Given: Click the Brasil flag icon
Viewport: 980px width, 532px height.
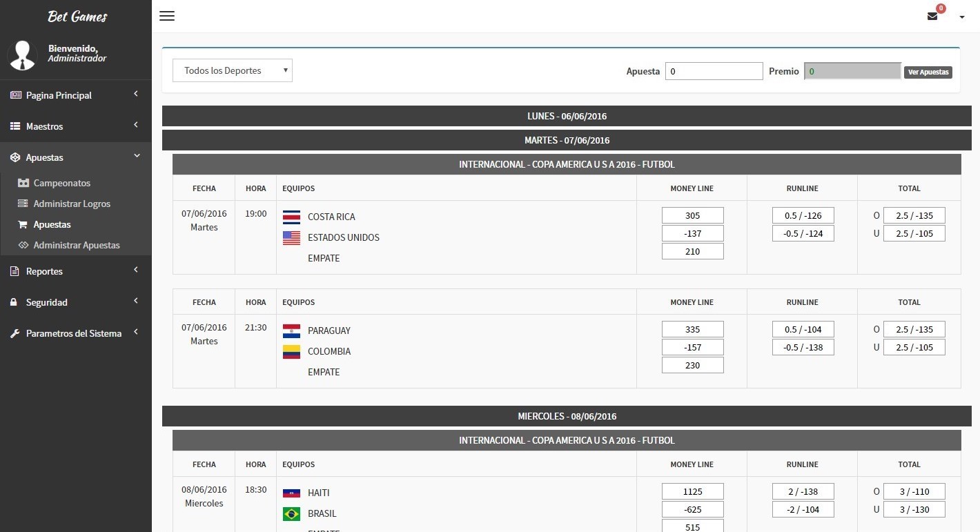Looking at the screenshot, I should 291,513.
